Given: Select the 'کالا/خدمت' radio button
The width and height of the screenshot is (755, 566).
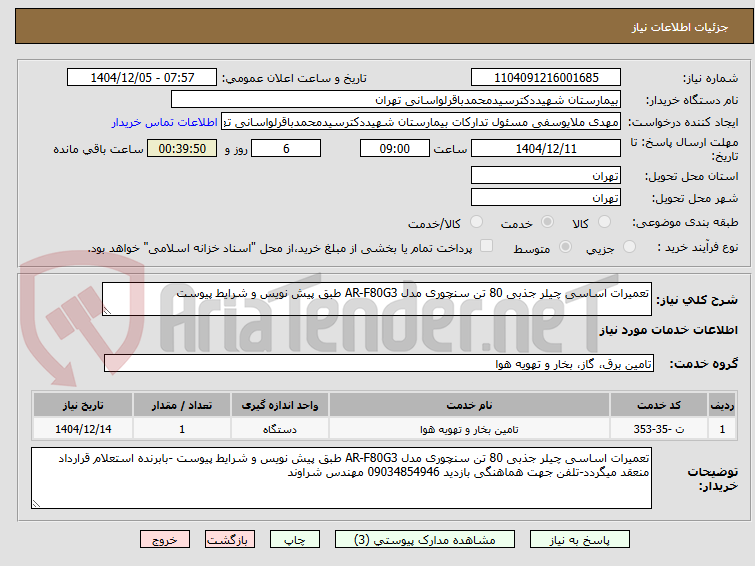Looking at the screenshot, I should point(476,222).
